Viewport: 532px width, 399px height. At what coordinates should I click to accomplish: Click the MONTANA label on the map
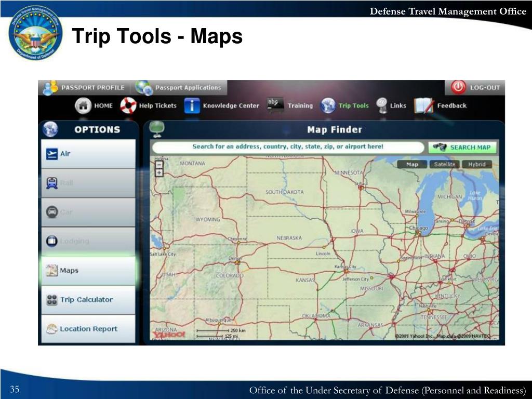(x=192, y=163)
